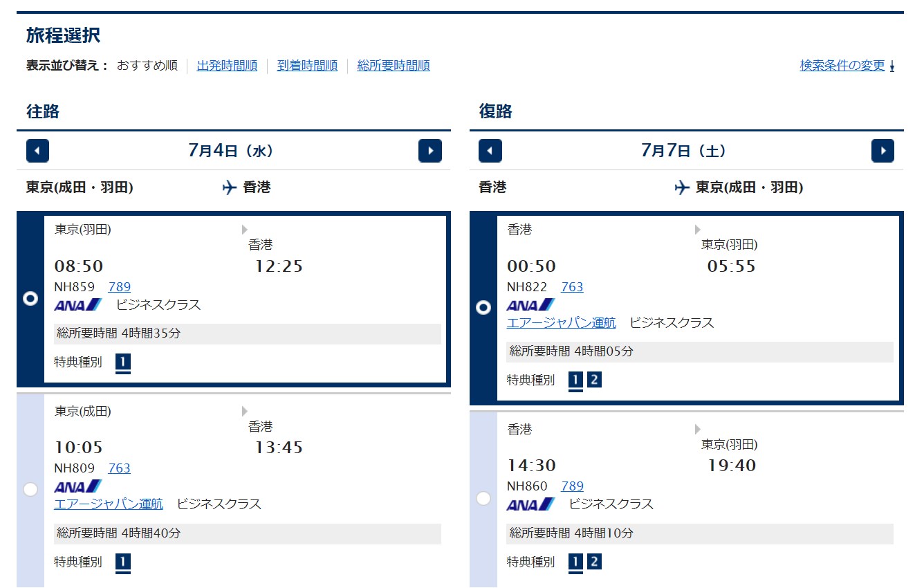Click ANA logo on flight NH822

tap(531, 304)
